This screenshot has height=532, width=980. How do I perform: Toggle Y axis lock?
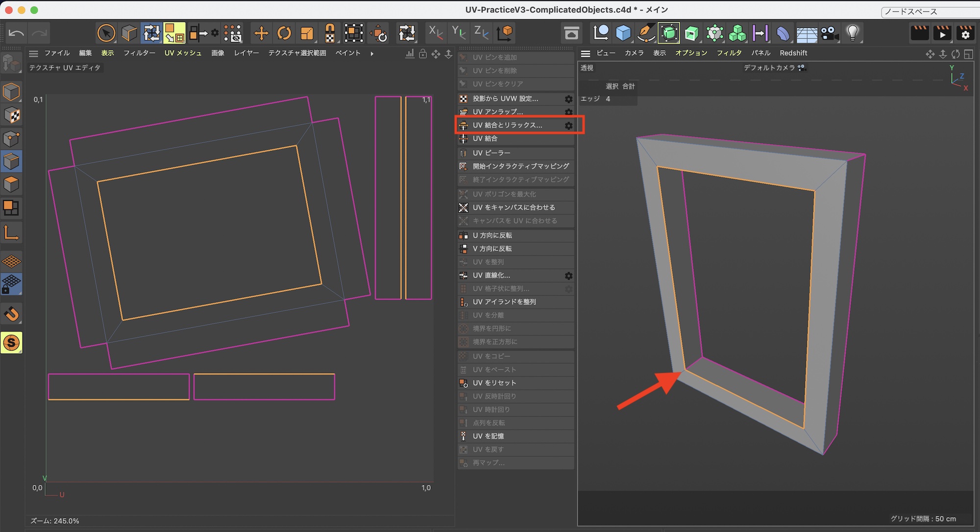click(x=458, y=33)
